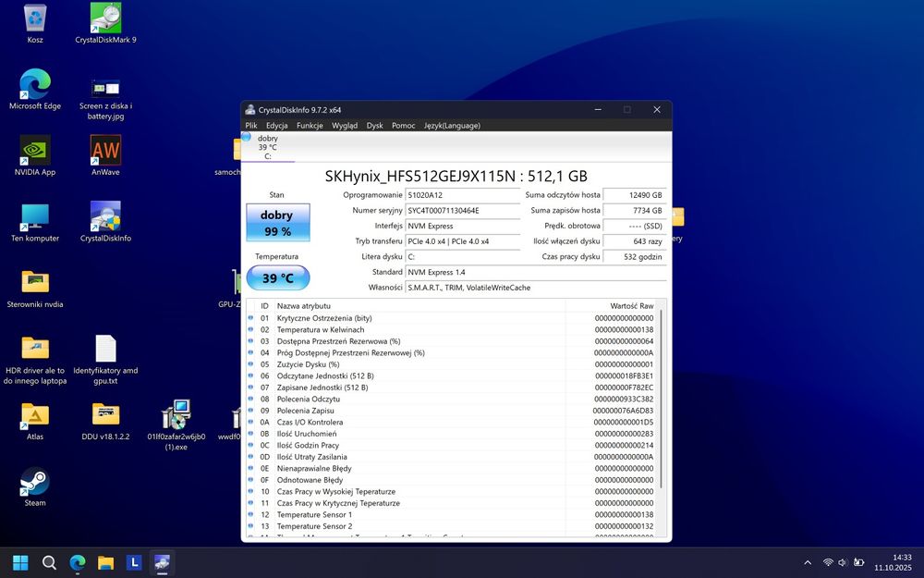Click the Własności S.M.A.R.T., TRIM field

coord(536,288)
